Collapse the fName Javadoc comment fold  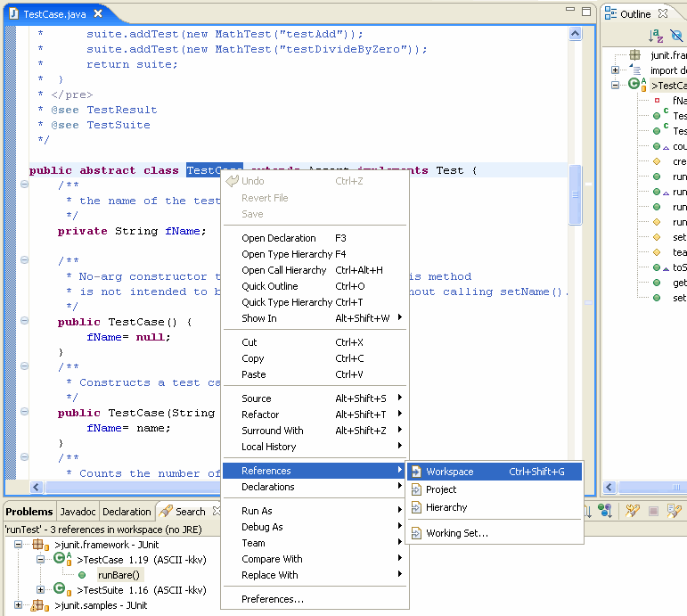point(25,185)
